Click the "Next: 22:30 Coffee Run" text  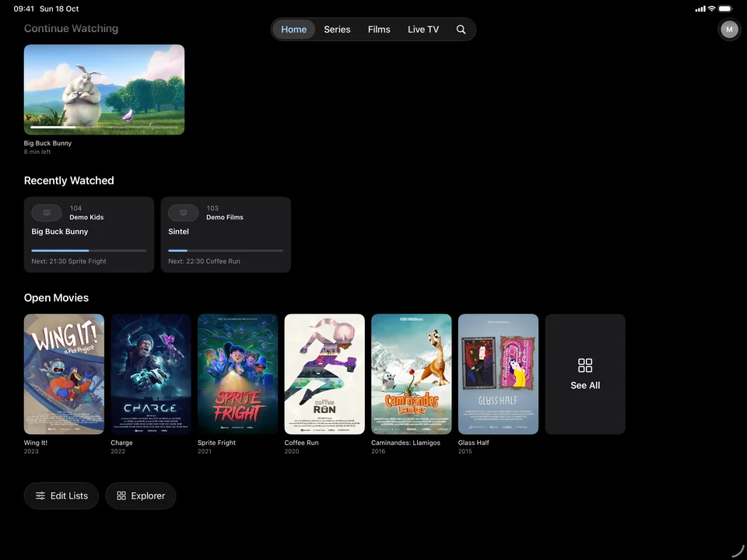204,261
